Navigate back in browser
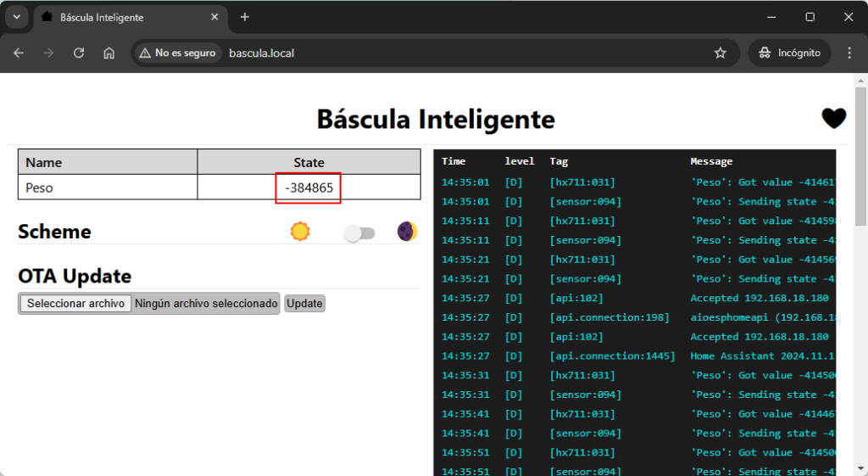The width and height of the screenshot is (868, 476). click(19, 53)
